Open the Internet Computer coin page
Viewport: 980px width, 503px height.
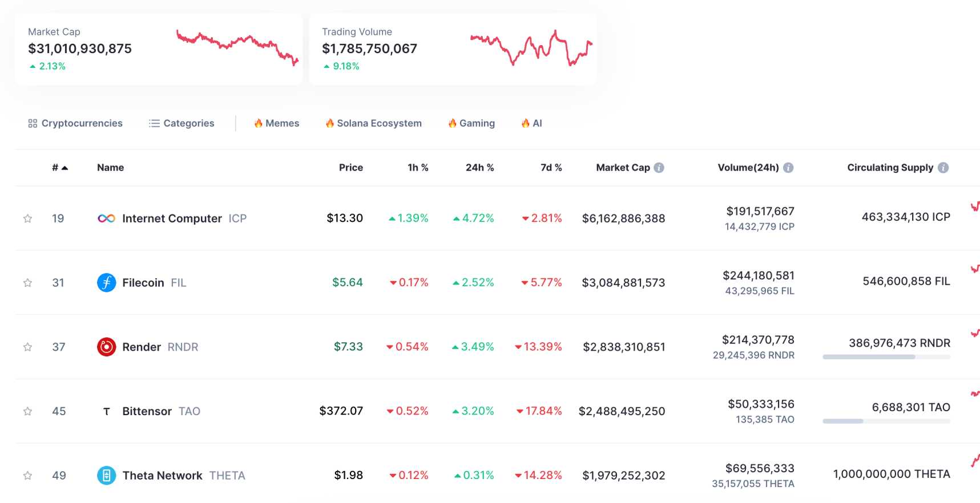coord(172,218)
